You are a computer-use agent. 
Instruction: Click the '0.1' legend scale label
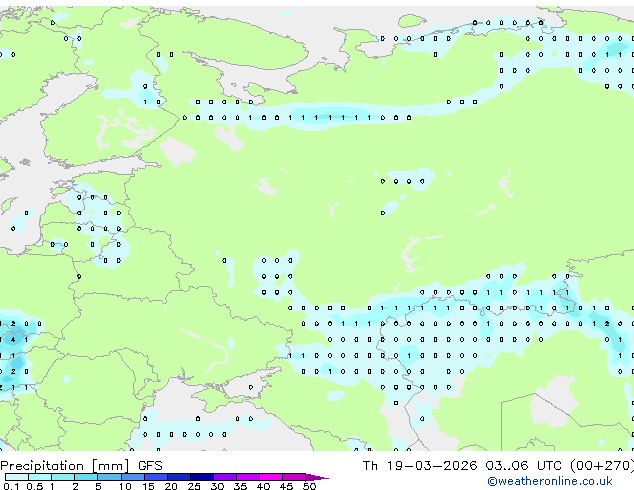tap(11, 486)
